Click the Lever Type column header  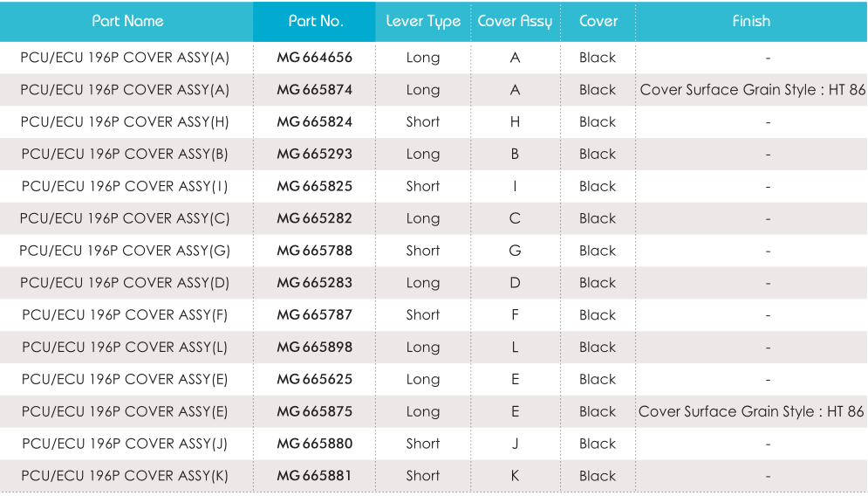click(x=423, y=22)
